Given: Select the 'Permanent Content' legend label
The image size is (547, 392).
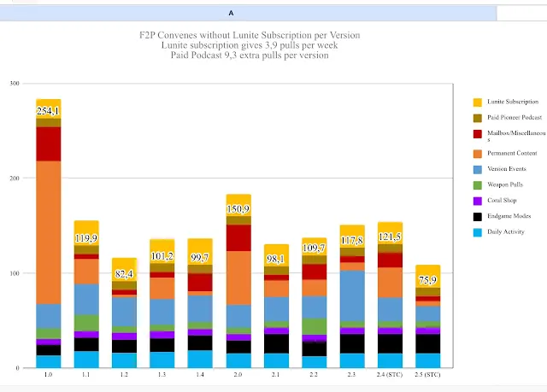Looking at the screenshot, I should tap(512, 153).
